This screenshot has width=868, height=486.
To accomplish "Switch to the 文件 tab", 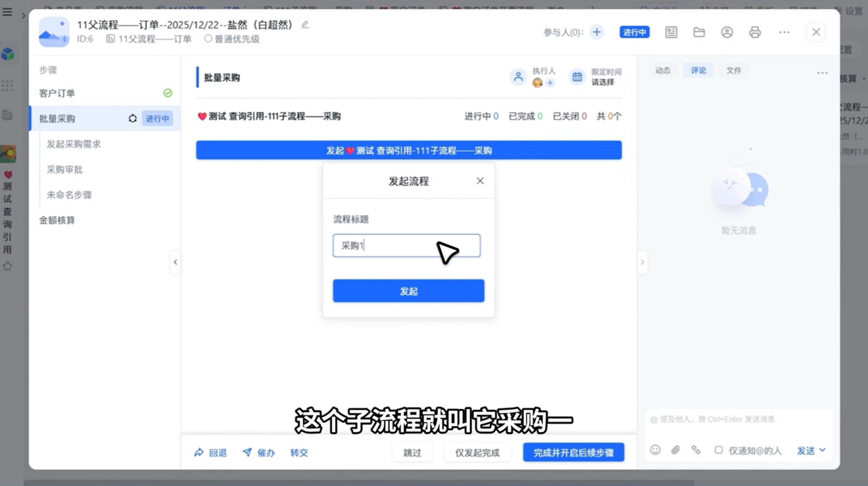I will (x=734, y=70).
